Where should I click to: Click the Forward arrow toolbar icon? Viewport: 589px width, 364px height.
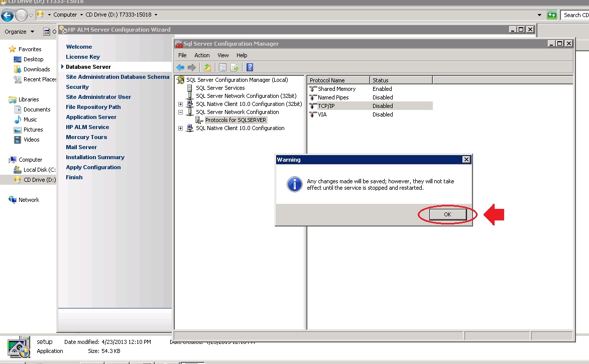[x=192, y=68]
